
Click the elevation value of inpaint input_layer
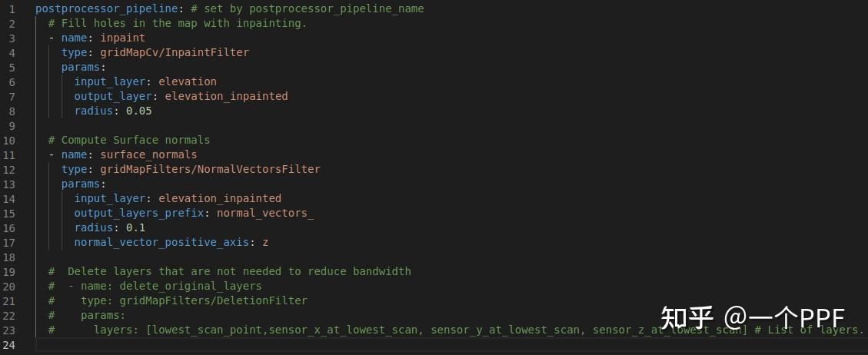(x=188, y=81)
